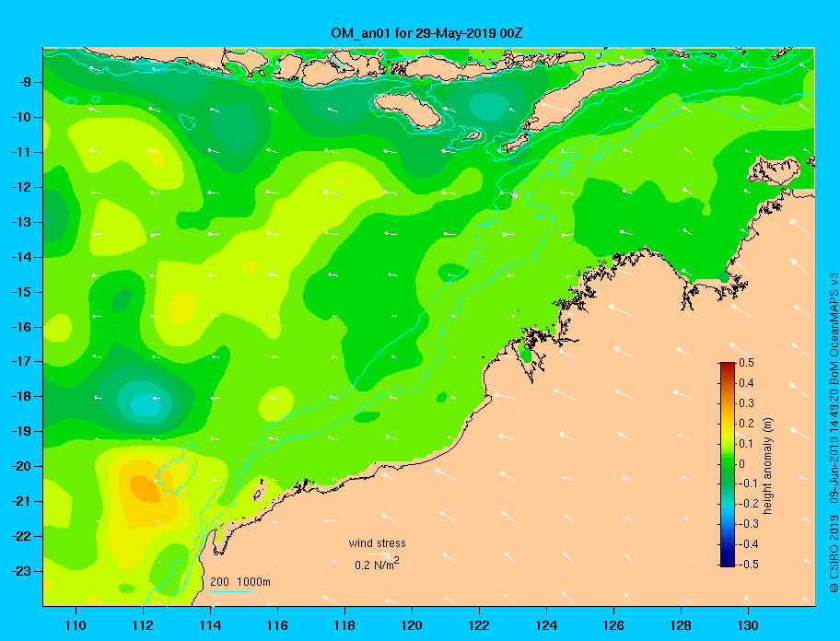Screen dimensions: 840x641
Task: Click latitude label -13 on the vertical axis
Action: pos(21,222)
